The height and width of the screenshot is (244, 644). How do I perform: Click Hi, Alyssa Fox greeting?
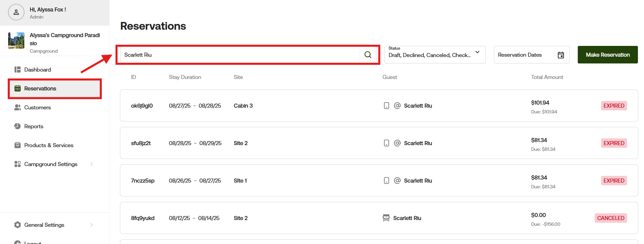click(48, 9)
